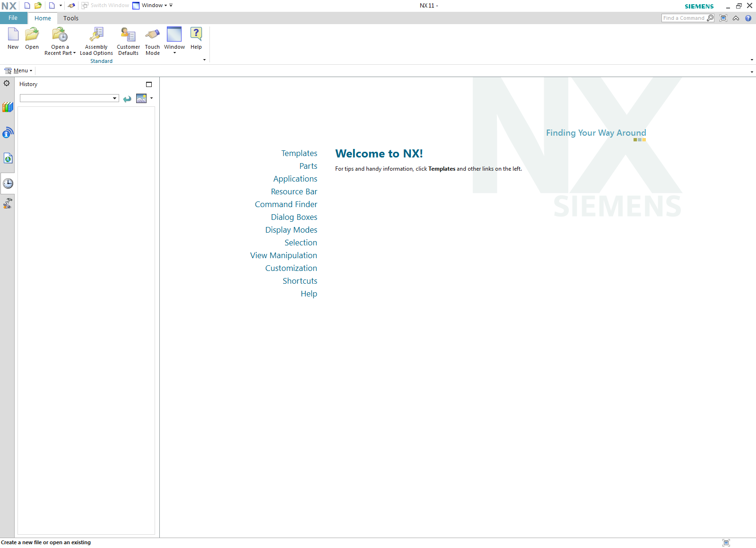Select the History clock tab
This screenshot has width=756, height=548.
pos(8,183)
